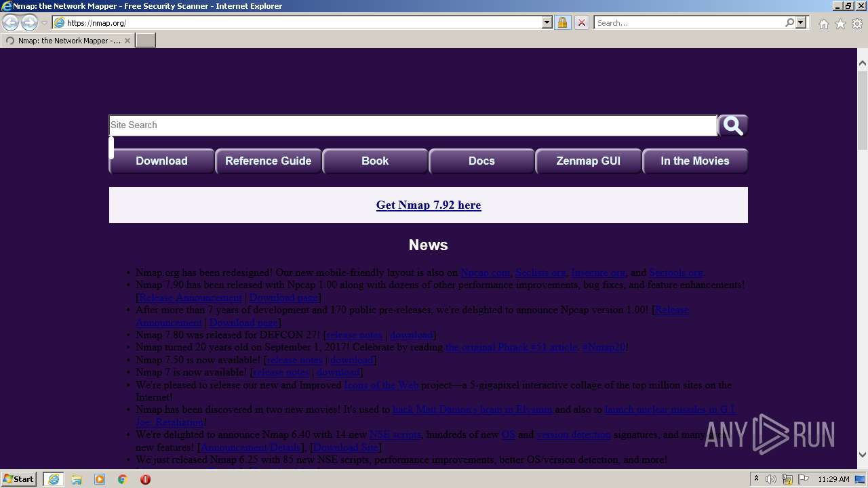
Task: Click the News heading
Action: [x=429, y=245]
